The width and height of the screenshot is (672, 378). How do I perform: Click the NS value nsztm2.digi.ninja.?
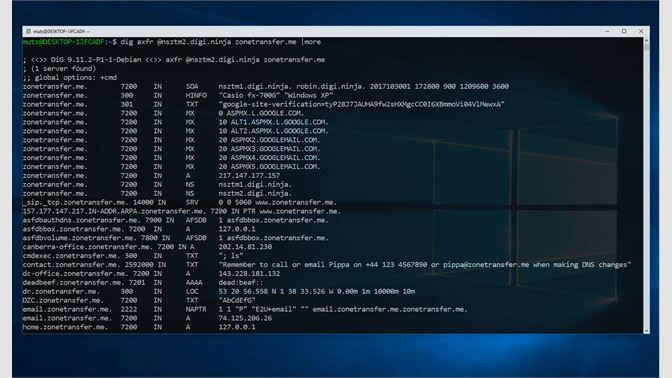click(x=255, y=194)
